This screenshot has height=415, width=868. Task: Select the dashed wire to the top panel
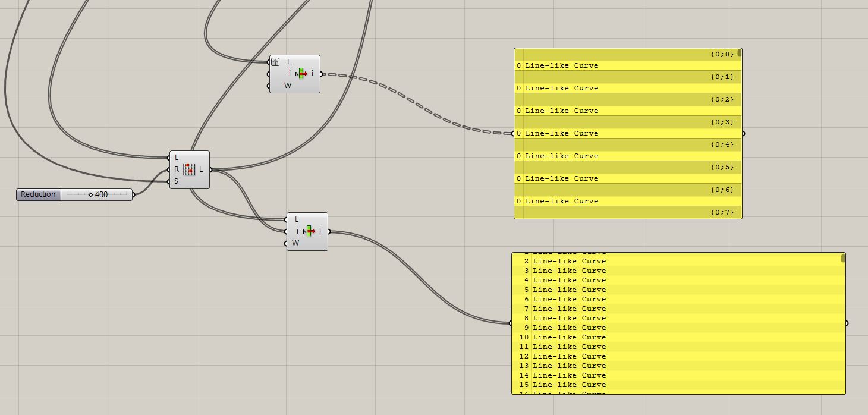(422, 107)
